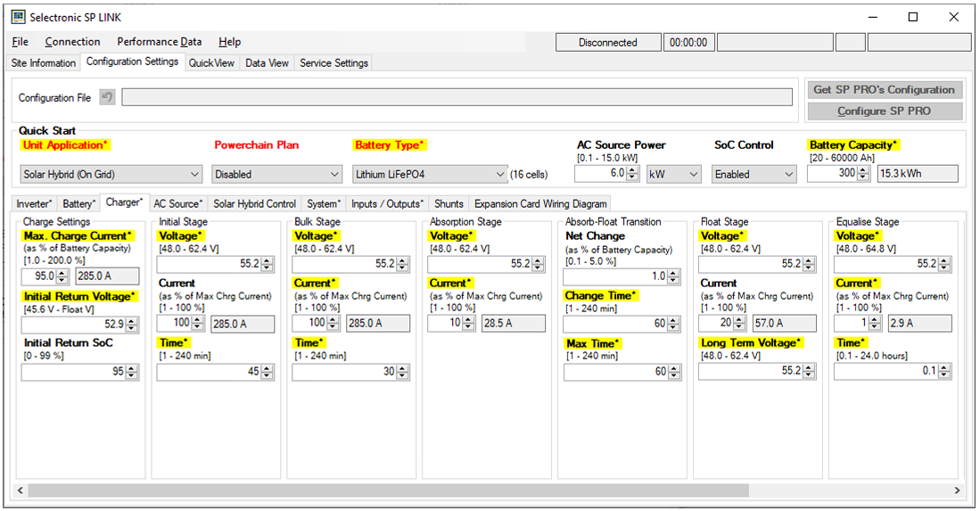980x511 pixels.
Task: Adjust the Max. Charge Current stepper
Action: click(x=62, y=276)
